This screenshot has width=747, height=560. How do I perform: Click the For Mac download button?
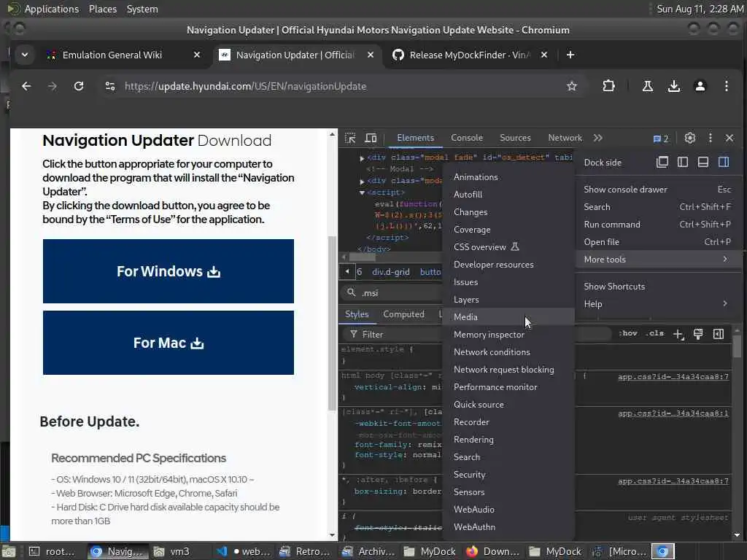pyautogui.click(x=169, y=343)
